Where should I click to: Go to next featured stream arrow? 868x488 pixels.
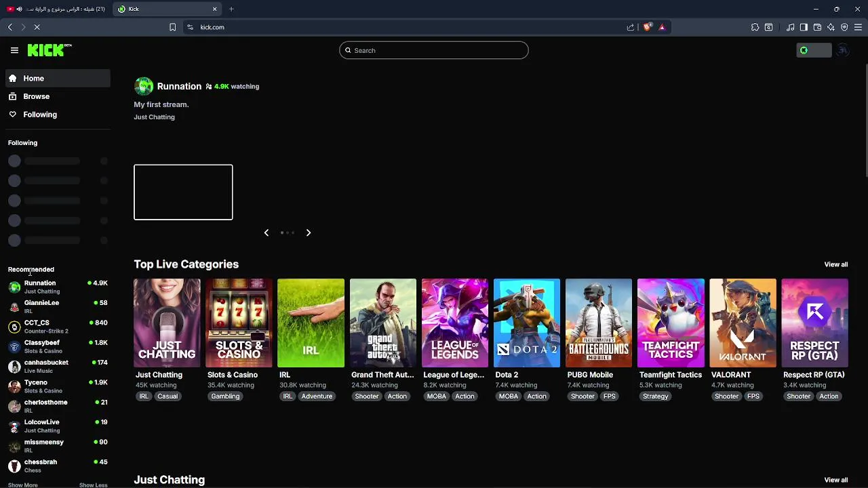pos(309,232)
